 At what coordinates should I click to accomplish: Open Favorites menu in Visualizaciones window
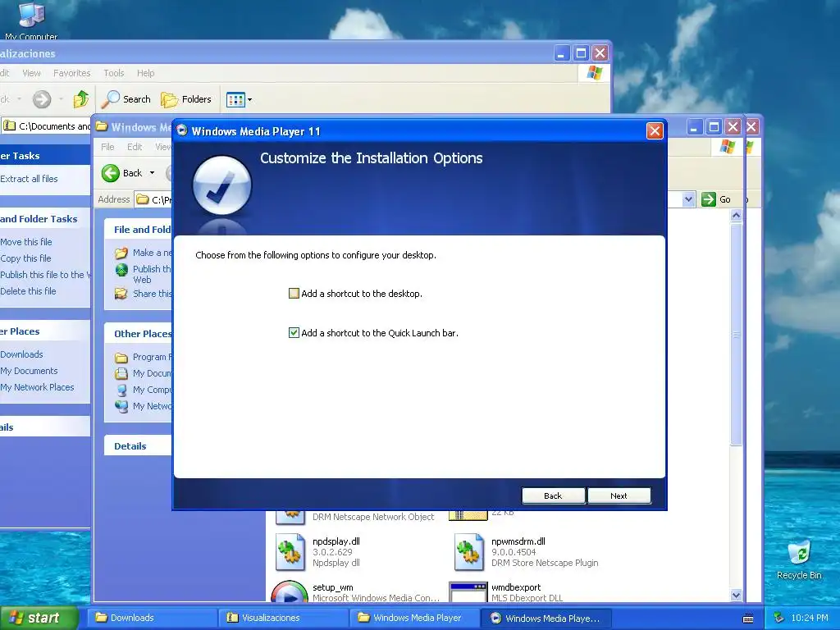pos(72,73)
